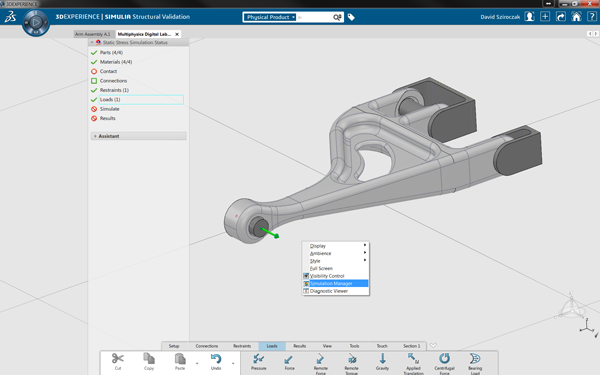Switch to the Results tab

click(x=300, y=346)
